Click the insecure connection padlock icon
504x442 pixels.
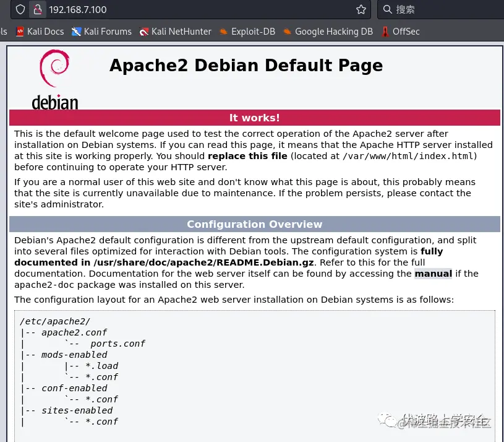[x=38, y=9]
